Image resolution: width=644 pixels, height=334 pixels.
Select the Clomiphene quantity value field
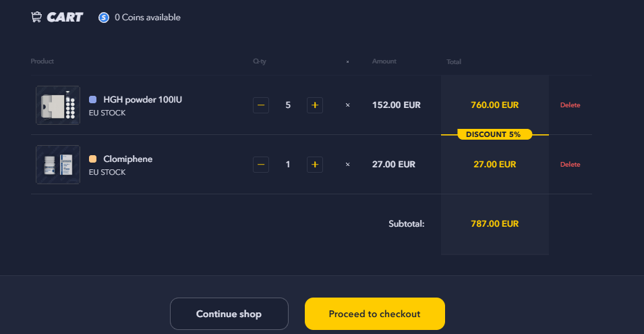coord(288,165)
